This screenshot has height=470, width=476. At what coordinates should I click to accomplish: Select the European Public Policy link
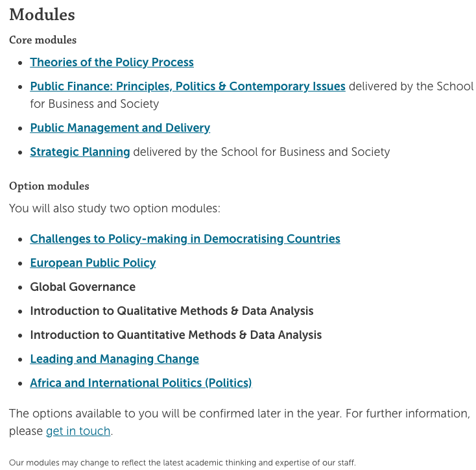pyautogui.click(x=93, y=263)
